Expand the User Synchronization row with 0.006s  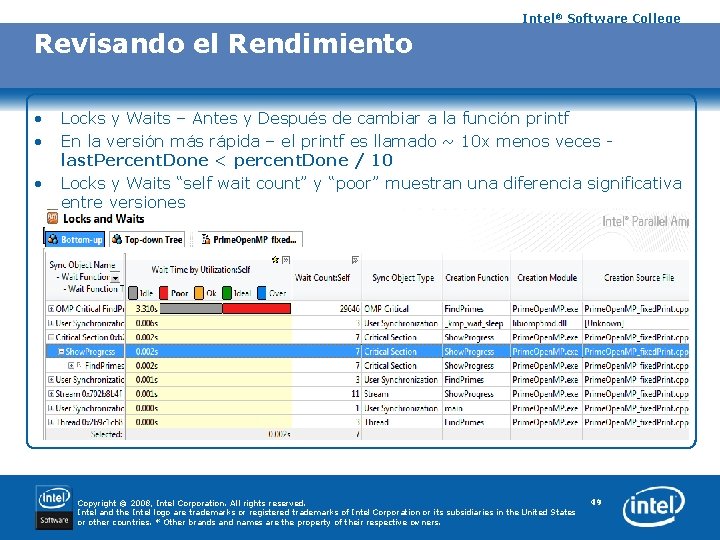click(51, 323)
